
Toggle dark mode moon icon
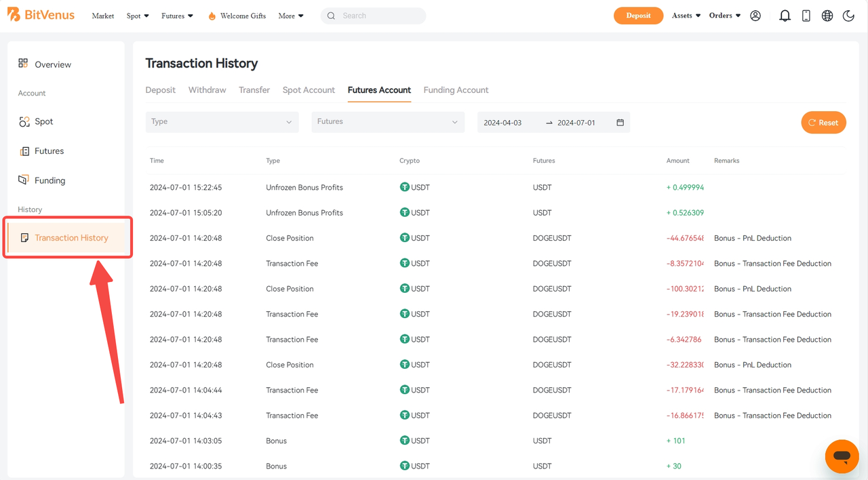coord(848,16)
